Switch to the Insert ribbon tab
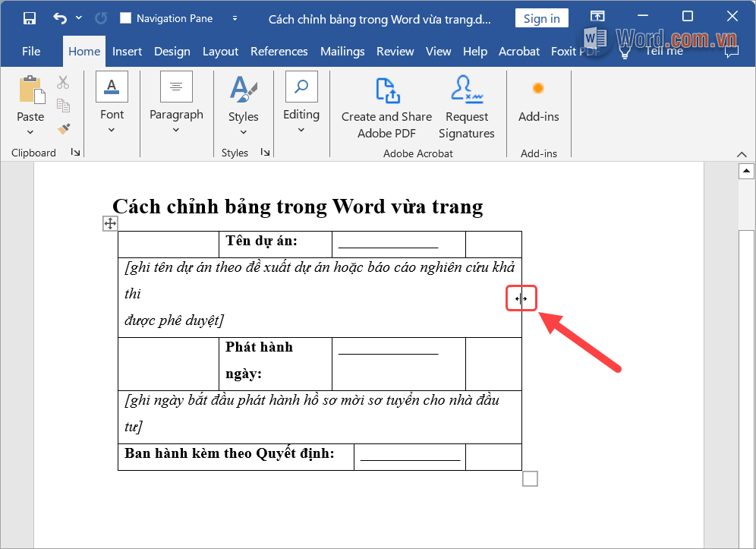 [x=127, y=51]
